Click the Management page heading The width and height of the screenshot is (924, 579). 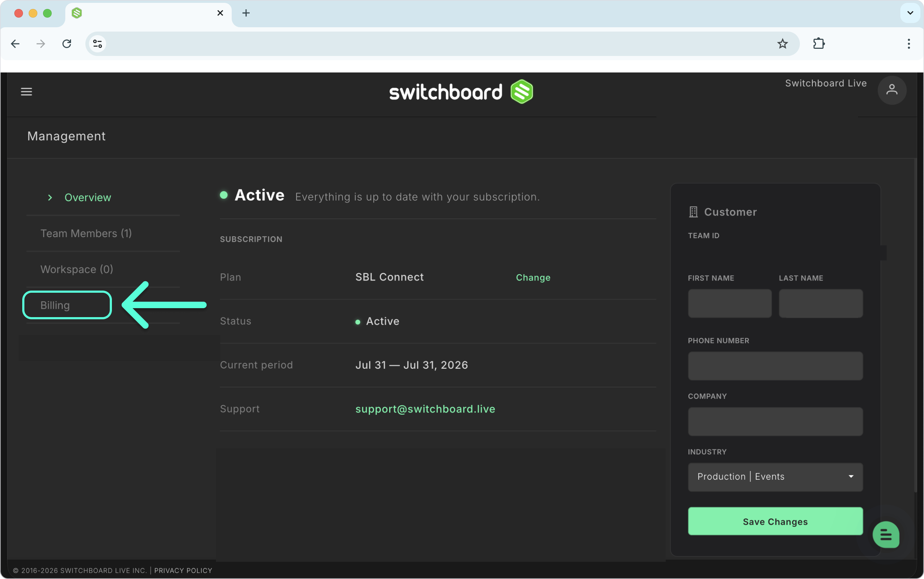tap(66, 136)
